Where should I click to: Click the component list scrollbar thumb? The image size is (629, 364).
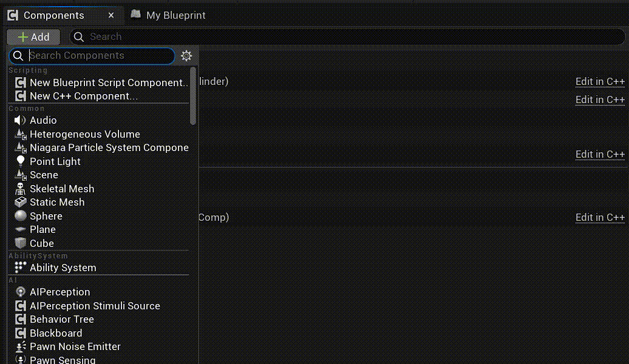[x=193, y=96]
